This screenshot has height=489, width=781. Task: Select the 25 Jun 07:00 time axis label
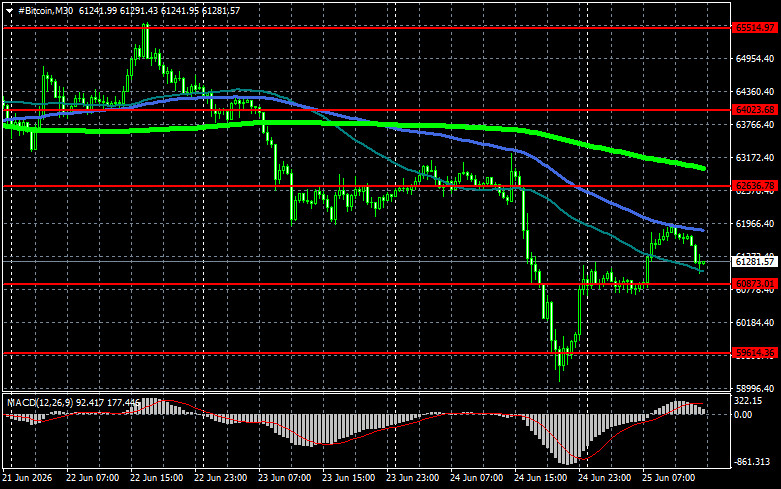pos(668,478)
